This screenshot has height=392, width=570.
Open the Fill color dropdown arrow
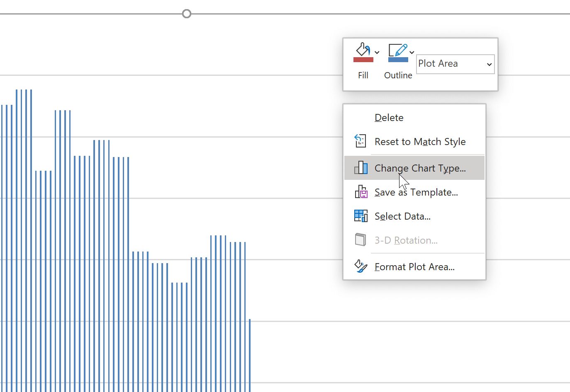pos(377,53)
